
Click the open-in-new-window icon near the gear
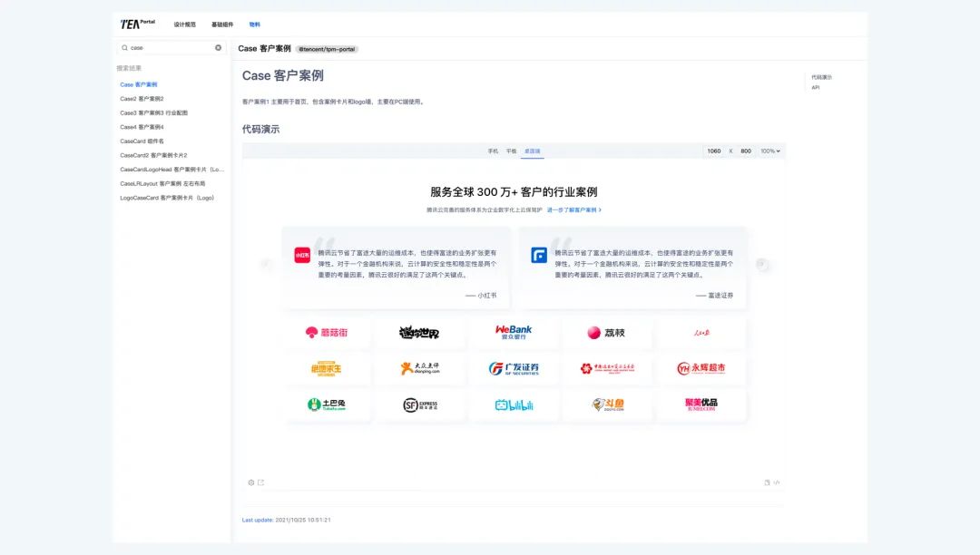tap(260, 482)
